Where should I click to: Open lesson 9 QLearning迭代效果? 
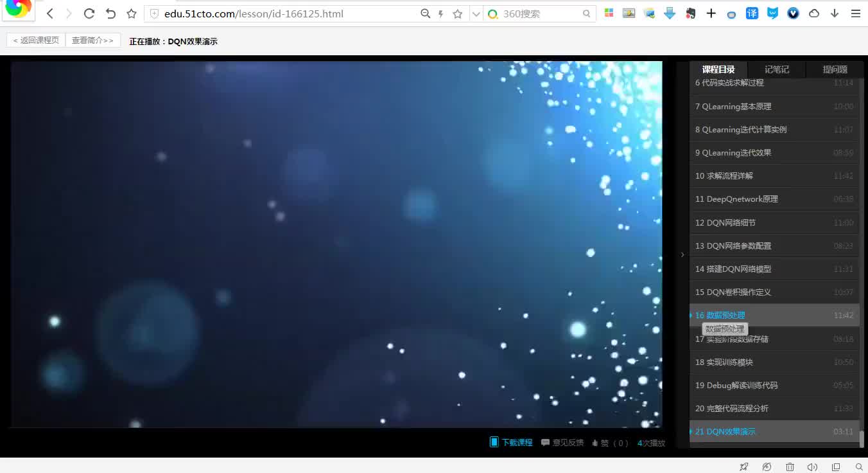pyautogui.click(x=774, y=152)
